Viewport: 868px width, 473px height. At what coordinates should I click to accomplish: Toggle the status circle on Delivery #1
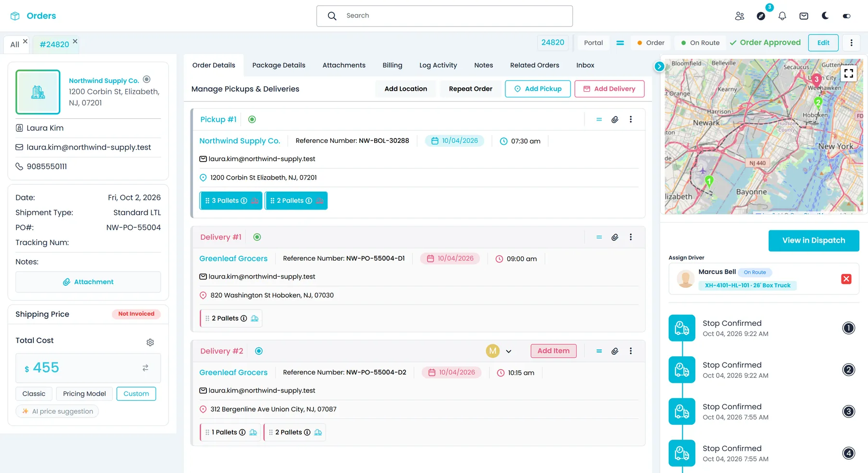(257, 237)
